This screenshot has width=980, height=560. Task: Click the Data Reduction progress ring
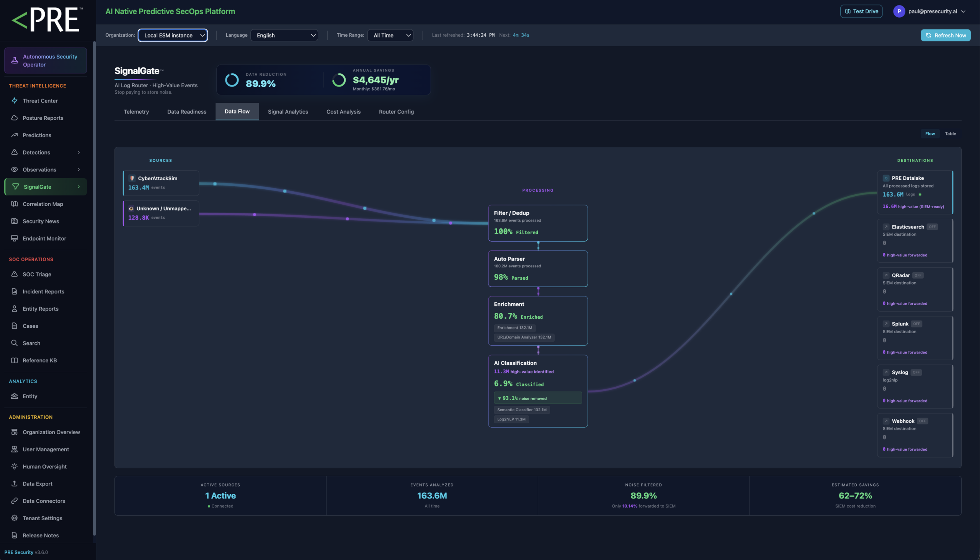(x=232, y=80)
